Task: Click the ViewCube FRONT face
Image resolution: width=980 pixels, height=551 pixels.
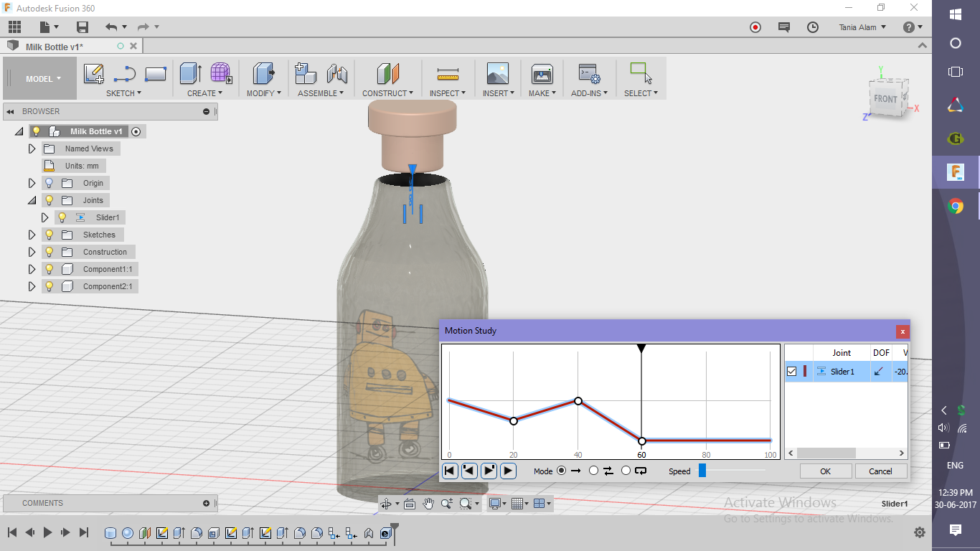Action: click(x=885, y=99)
